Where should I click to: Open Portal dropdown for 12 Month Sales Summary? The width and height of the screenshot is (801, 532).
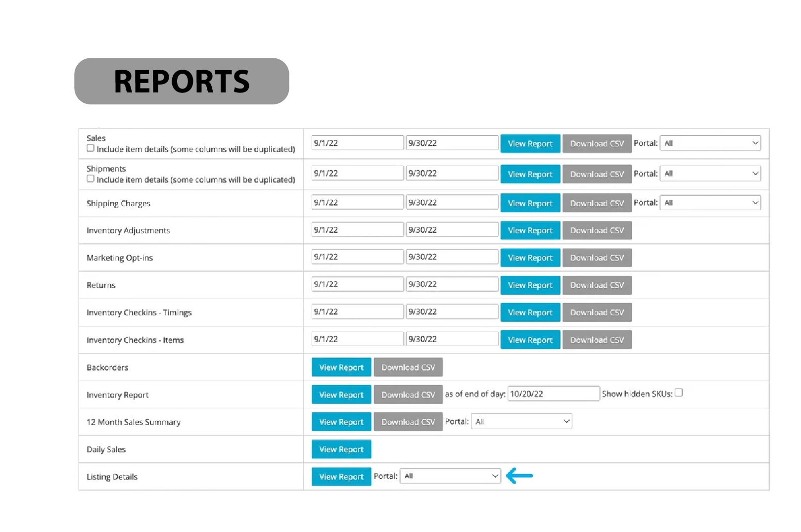coord(521,422)
